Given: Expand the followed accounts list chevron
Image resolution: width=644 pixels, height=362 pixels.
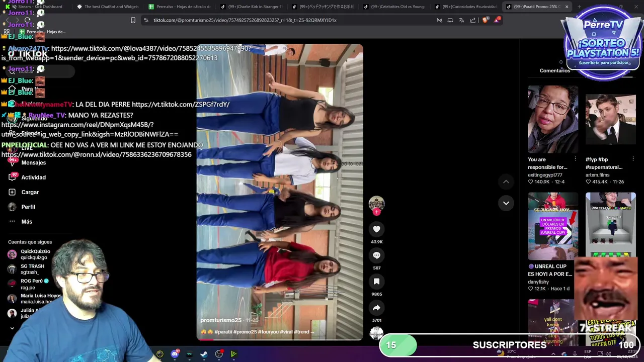Looking at the screenshot, I should coord(12,328).
